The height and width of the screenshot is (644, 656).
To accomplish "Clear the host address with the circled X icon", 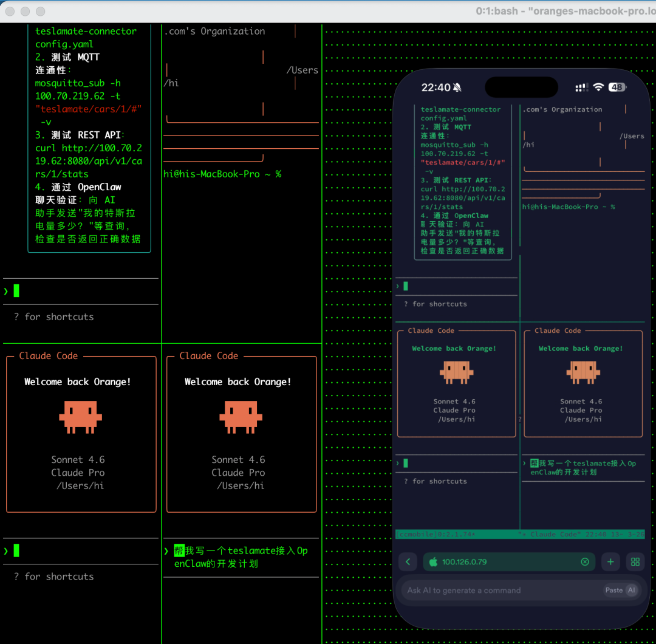I will coord(585,561).
